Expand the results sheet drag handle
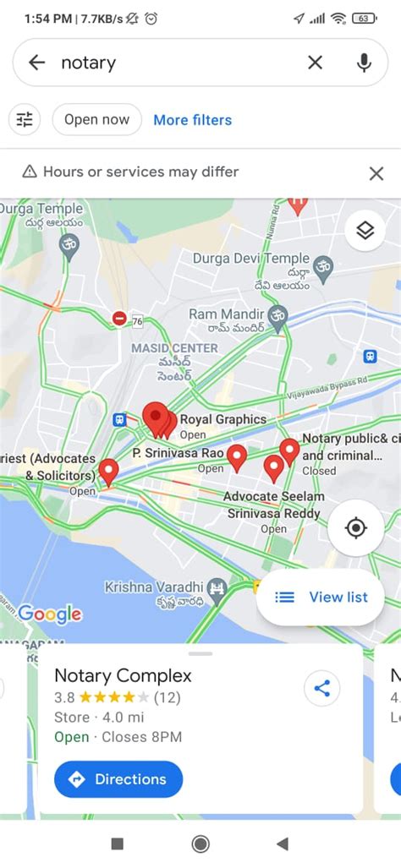Viewport: 401px width, 868px height. point(200,654)
